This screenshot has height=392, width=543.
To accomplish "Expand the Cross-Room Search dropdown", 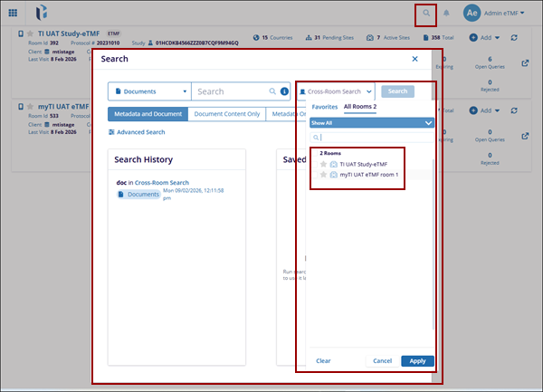I will 336,91.
